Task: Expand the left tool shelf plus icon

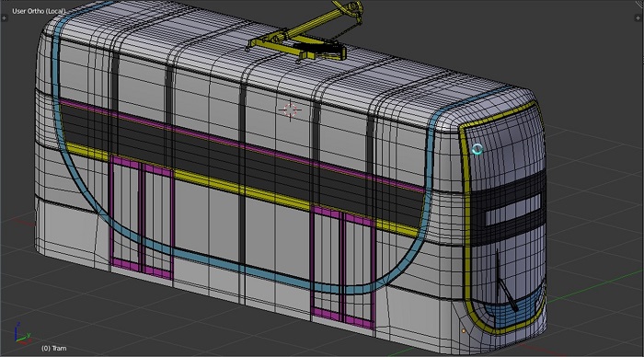Action: point(4,18)
